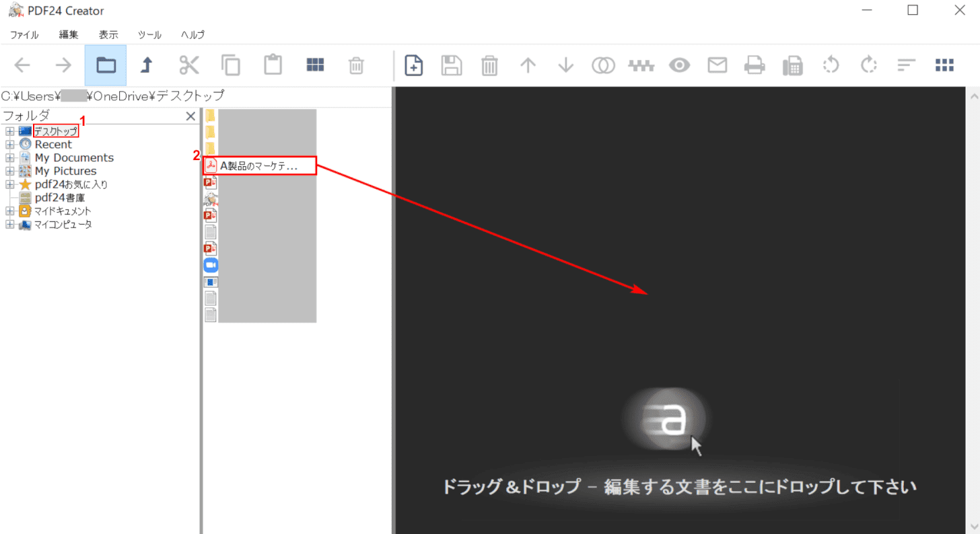Screen dimensions: 980x534
Task: Expand the My Documents tree node
Action: 10,157
